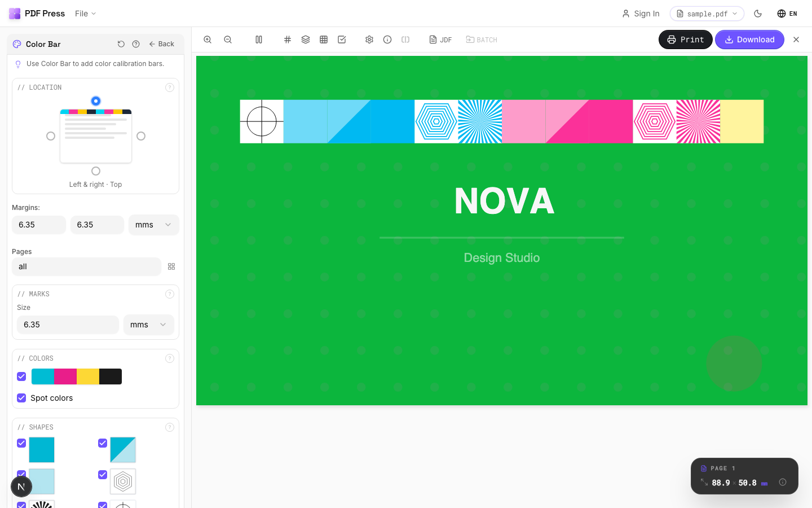The width and height of the screenshot is (812, 508).
Task: Click the EN language globe
Action: [787, 14]
